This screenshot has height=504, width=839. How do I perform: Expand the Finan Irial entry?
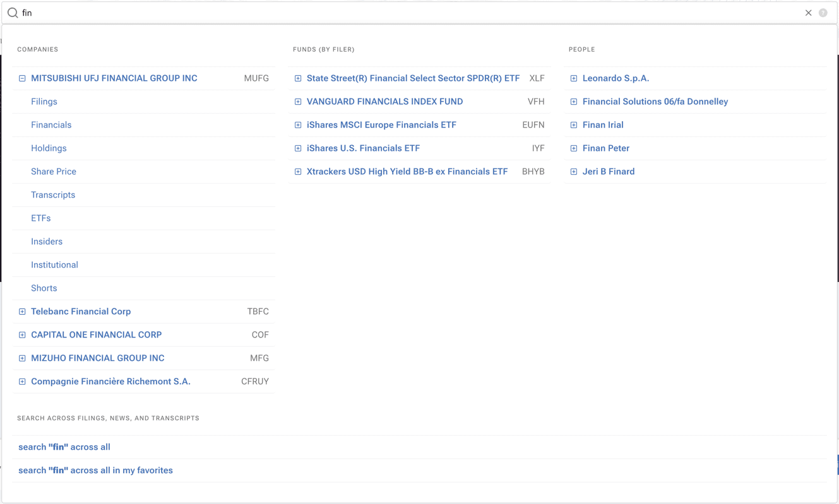click(x=574, y=125)
